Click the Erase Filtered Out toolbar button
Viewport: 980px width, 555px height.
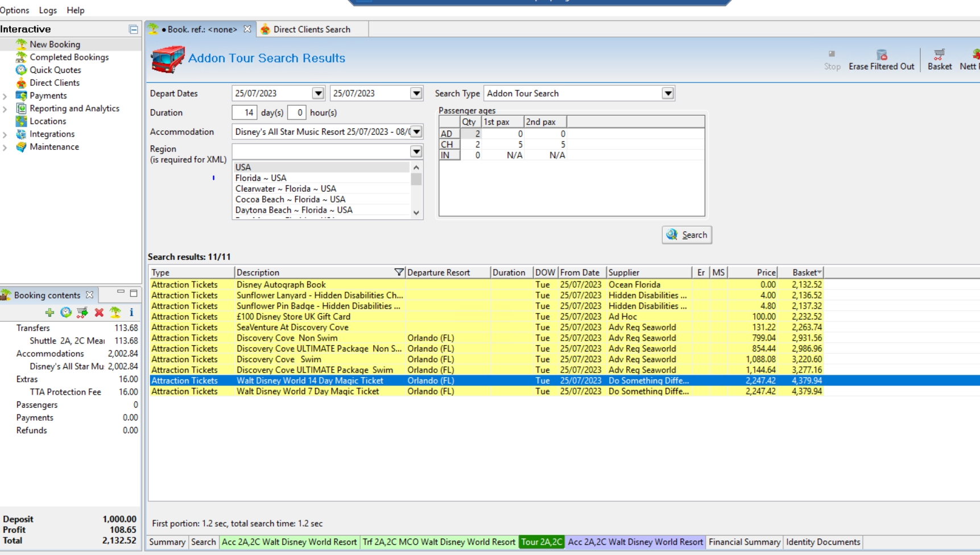pos(881,60)
